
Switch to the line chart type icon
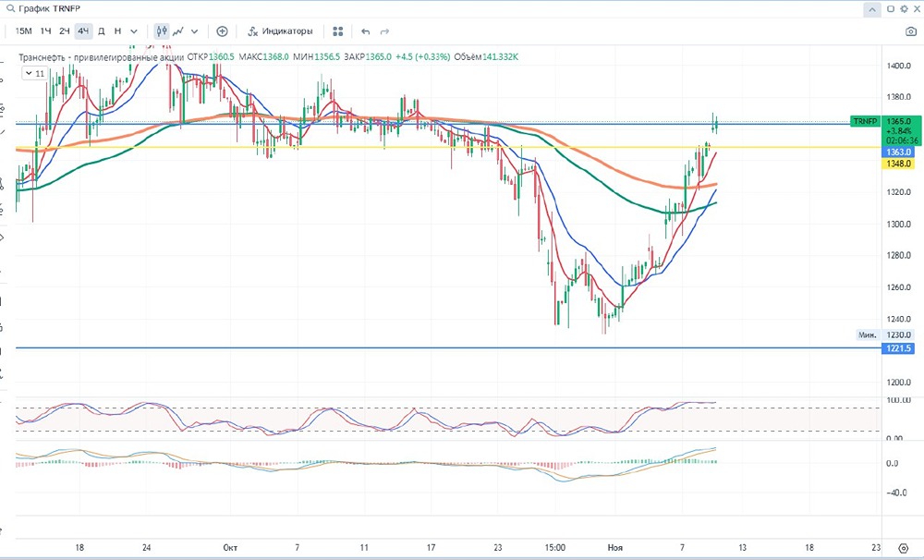click(x=178, y=30)
